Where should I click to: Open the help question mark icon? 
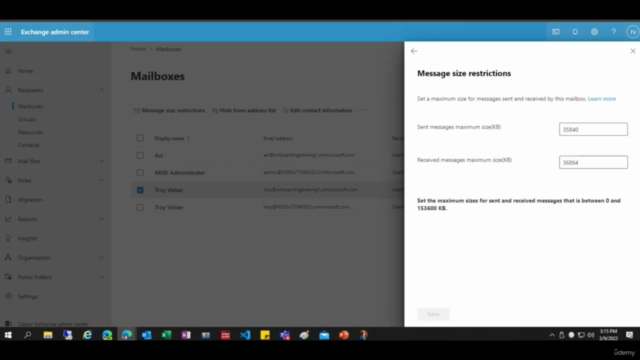point(613,32)
